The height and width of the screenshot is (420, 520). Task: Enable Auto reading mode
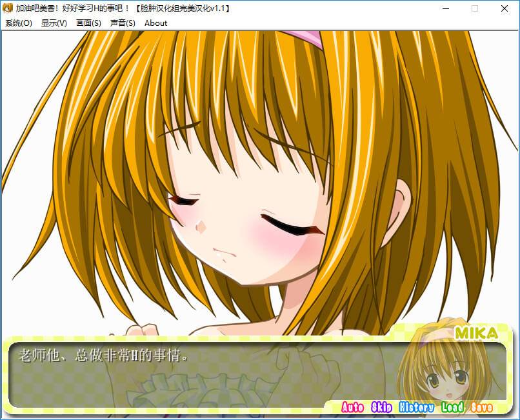(353, 407)
